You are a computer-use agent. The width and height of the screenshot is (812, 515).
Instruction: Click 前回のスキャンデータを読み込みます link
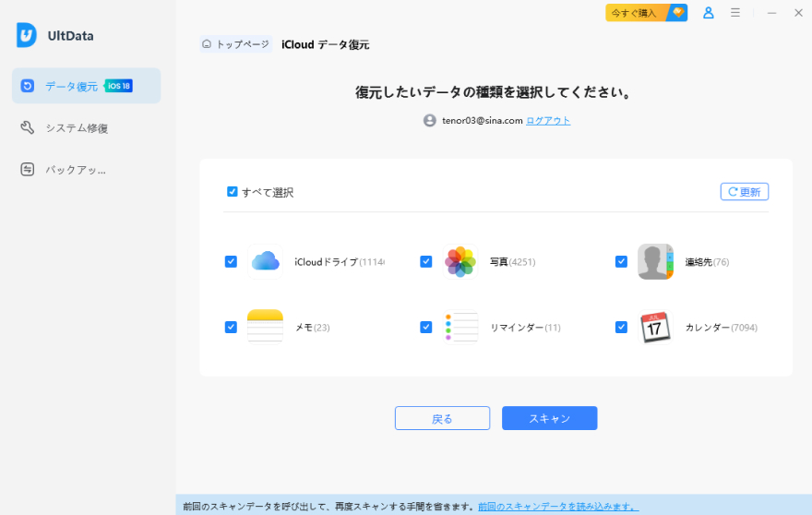[558, 506]
